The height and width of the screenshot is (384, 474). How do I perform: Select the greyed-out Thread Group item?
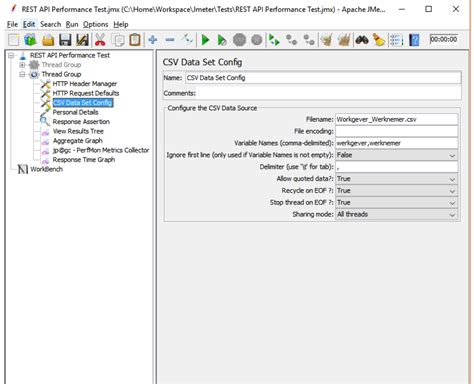click(61, 65)
